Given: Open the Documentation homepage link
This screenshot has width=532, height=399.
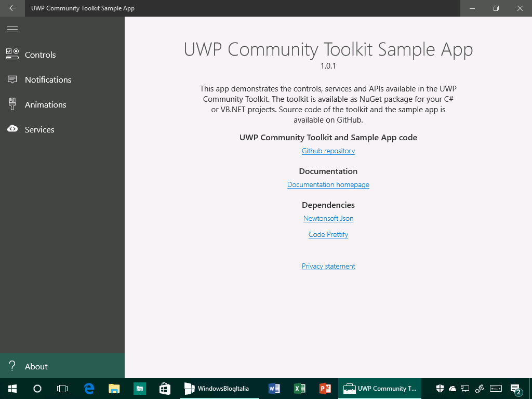Looking at the screenshot, I should tap(328, 184).
